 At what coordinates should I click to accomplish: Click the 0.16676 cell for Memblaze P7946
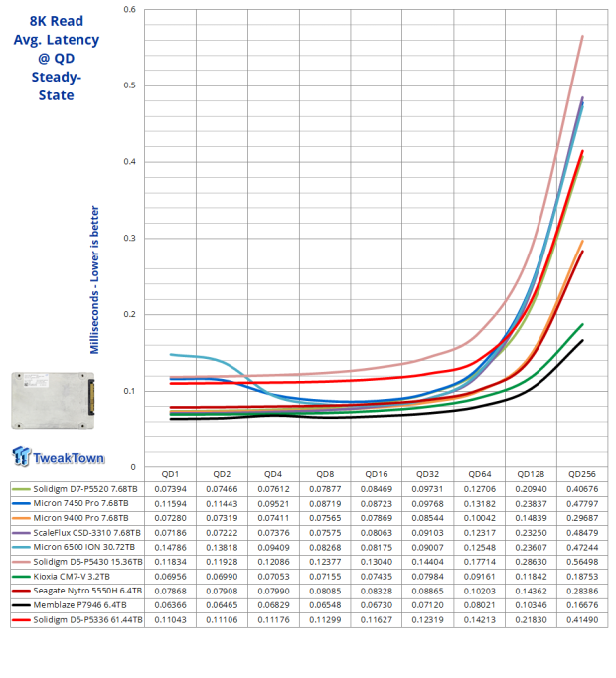582,605
